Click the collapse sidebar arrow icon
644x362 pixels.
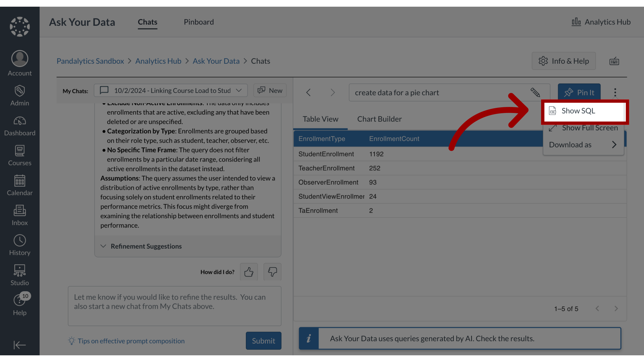click(x=19, y=345)
